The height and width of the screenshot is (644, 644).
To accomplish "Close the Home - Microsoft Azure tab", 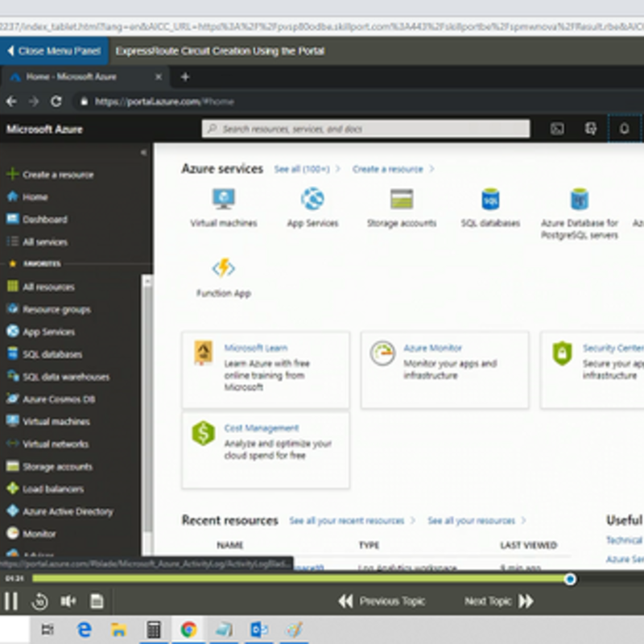I will click(159, 76).
